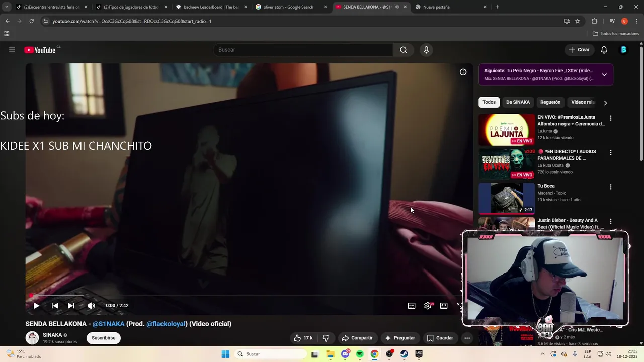
Task: Dislike the video
Action: coord(326,338)
